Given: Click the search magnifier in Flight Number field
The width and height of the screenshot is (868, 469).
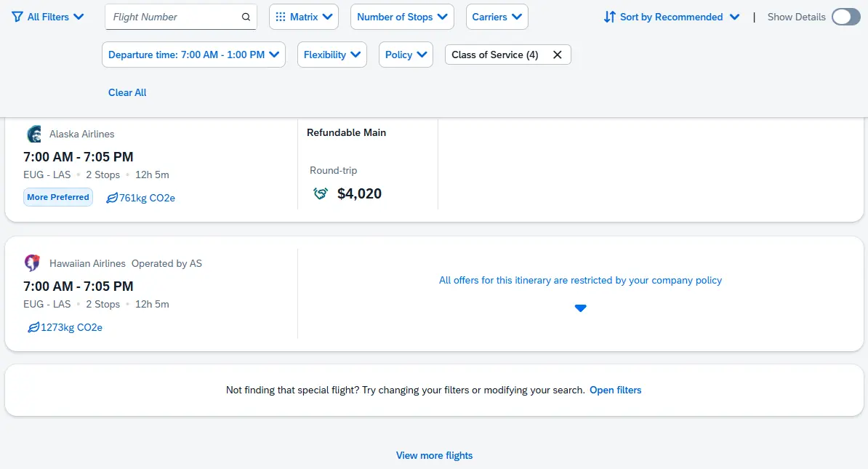Looking at the screenshot, I should [246, 17].
